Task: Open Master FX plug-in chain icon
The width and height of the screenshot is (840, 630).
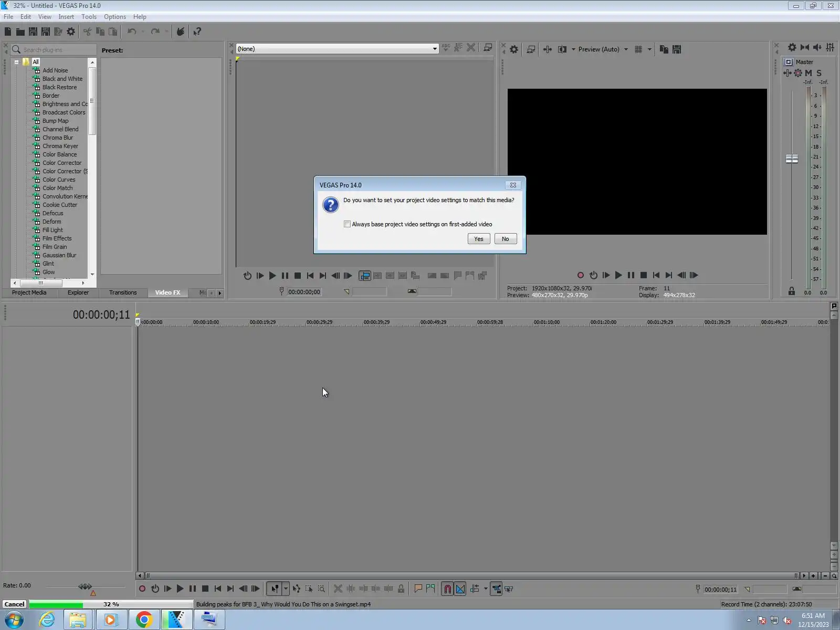Action: point(787,73)
